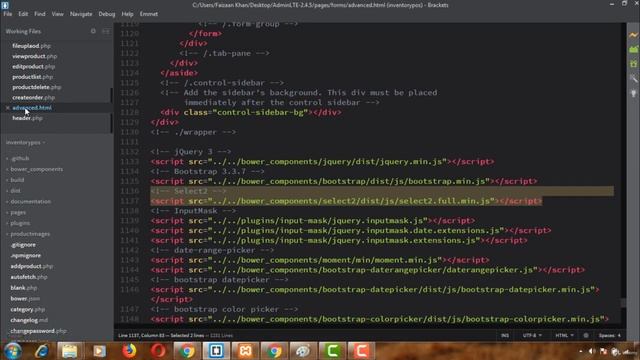Select productdelete.php in Working Files
The height and width of the screenshot is (360, 640).
[37, 87]
